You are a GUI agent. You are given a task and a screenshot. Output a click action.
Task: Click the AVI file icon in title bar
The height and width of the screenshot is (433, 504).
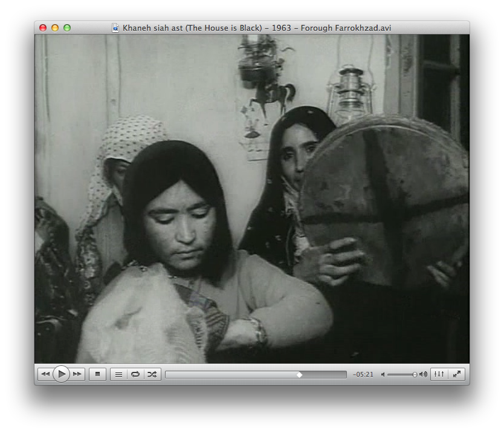tap(115, 28)
